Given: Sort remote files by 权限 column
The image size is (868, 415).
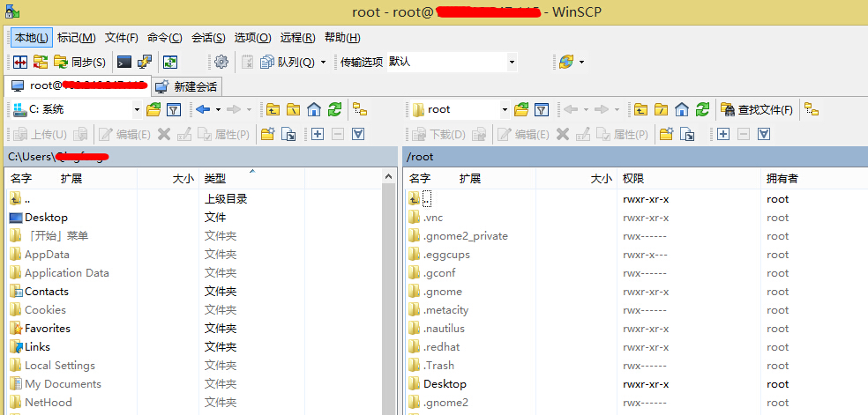Looking at the screenshot, I should (x=689, y=179).
